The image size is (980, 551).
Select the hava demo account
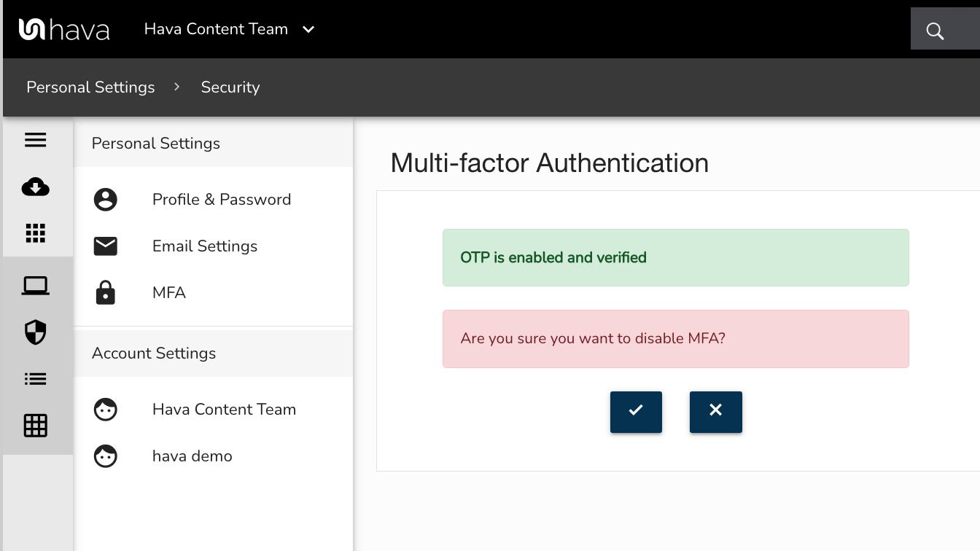(214, 456)
